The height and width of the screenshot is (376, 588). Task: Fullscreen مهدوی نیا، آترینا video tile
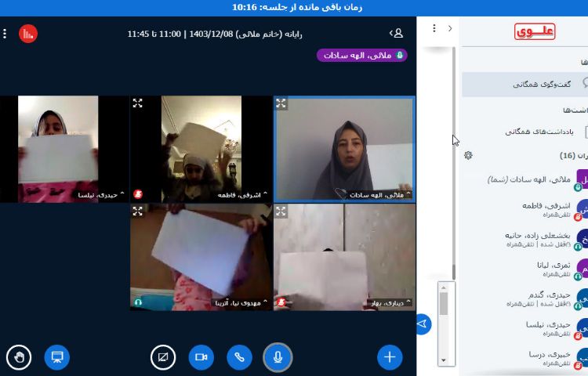tap(138, 211)
